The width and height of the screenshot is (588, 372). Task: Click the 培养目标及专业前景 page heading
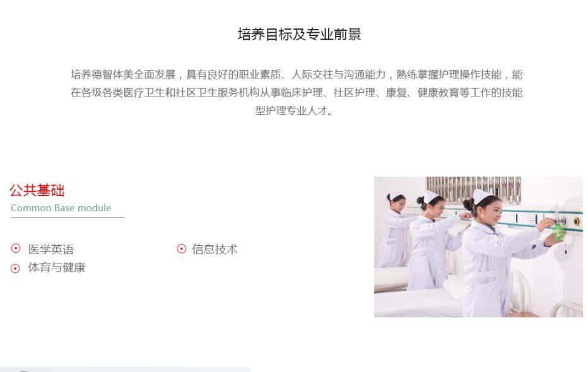pos(299,34)
